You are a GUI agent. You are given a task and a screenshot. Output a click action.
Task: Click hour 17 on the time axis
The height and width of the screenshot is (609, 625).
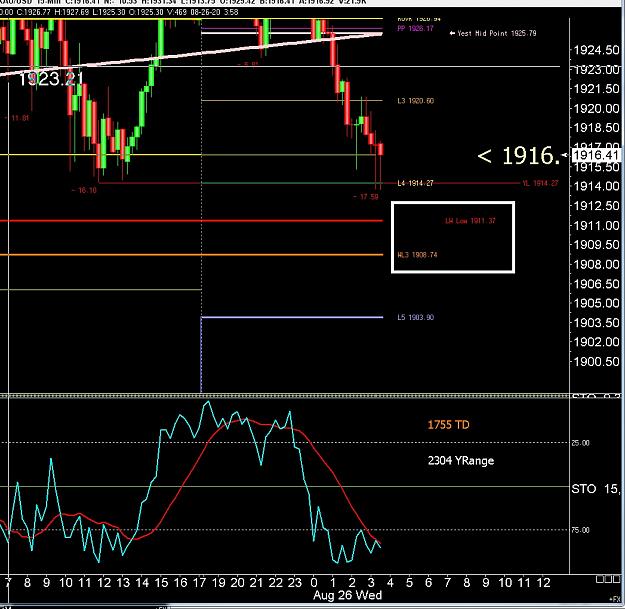[x=199, y=583]
